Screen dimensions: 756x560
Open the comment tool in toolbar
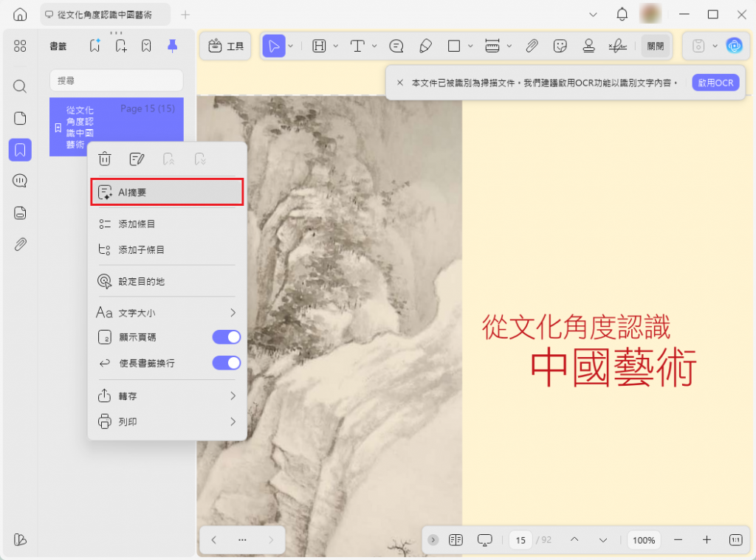point(396,46)
